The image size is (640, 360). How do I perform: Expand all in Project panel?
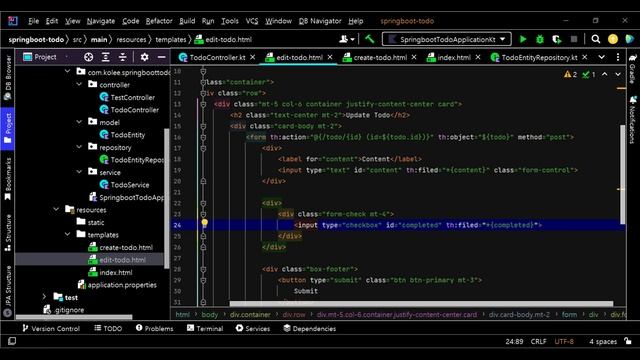(105, 57)
